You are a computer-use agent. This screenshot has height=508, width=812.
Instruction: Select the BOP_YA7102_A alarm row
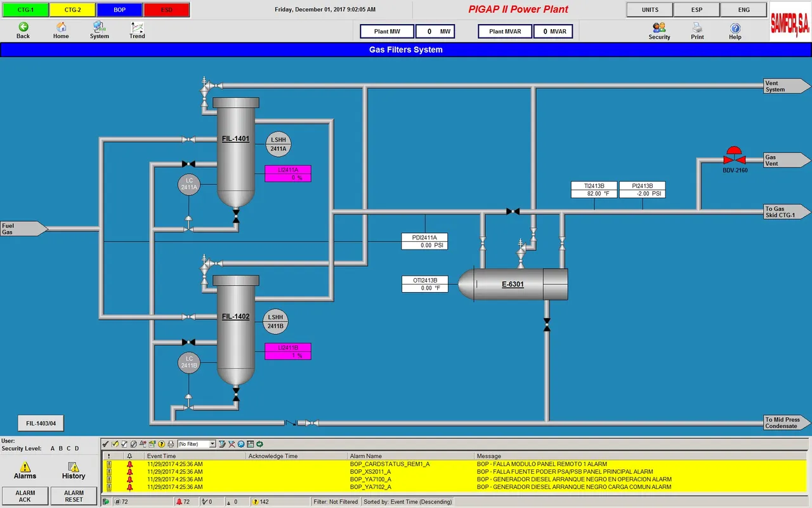coord(454,487)
